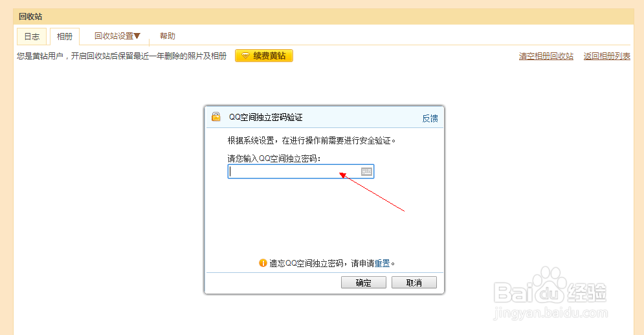Click the orange warning icon beside forgot-password hint
This screenshot has height=335, width=644.
tap(263, 263)
